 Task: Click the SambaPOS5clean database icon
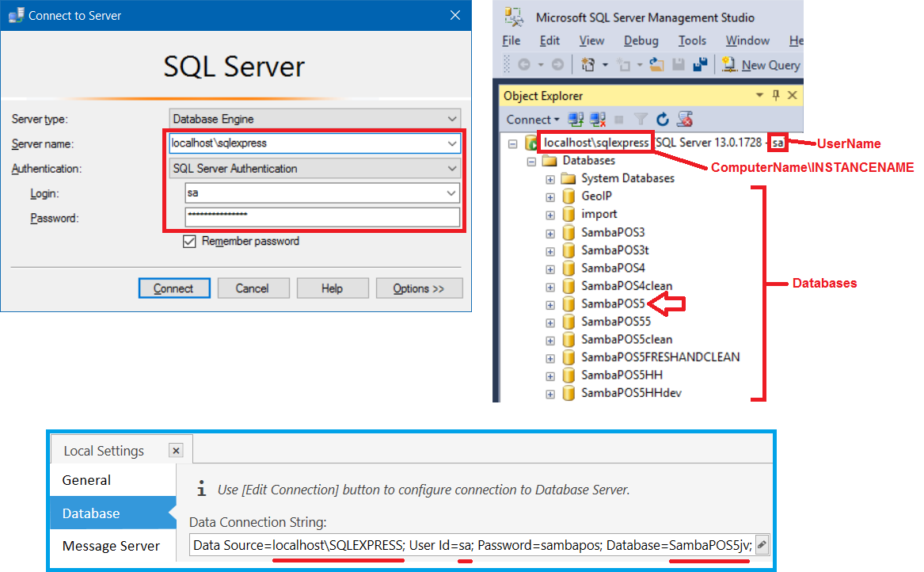(x=568, y=340)
